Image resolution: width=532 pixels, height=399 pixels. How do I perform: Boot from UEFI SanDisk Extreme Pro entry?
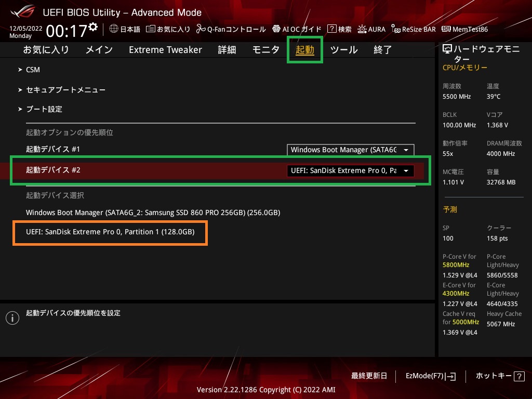tap(110, 232)
